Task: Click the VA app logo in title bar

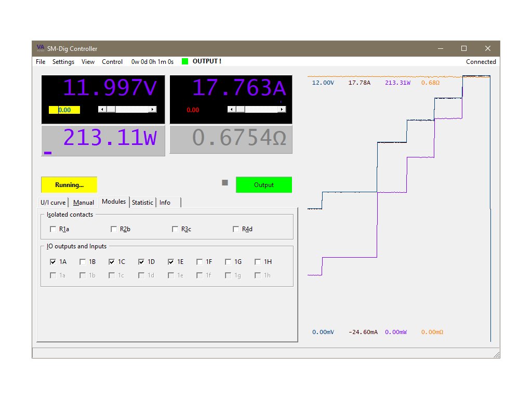Action: point(41,48)
